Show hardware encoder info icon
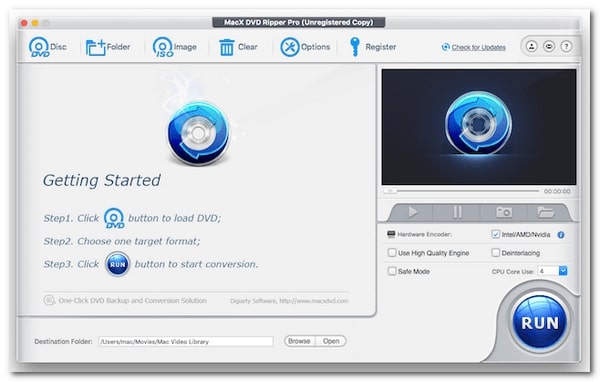Viewport: 600px width, 382px height. click(561, 235)
